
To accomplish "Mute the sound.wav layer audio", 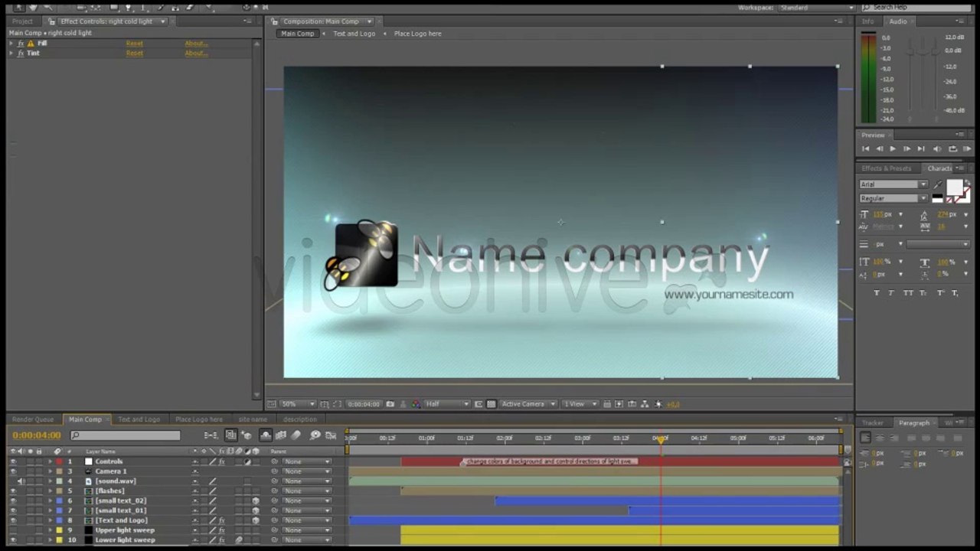I will coord(21,481).
